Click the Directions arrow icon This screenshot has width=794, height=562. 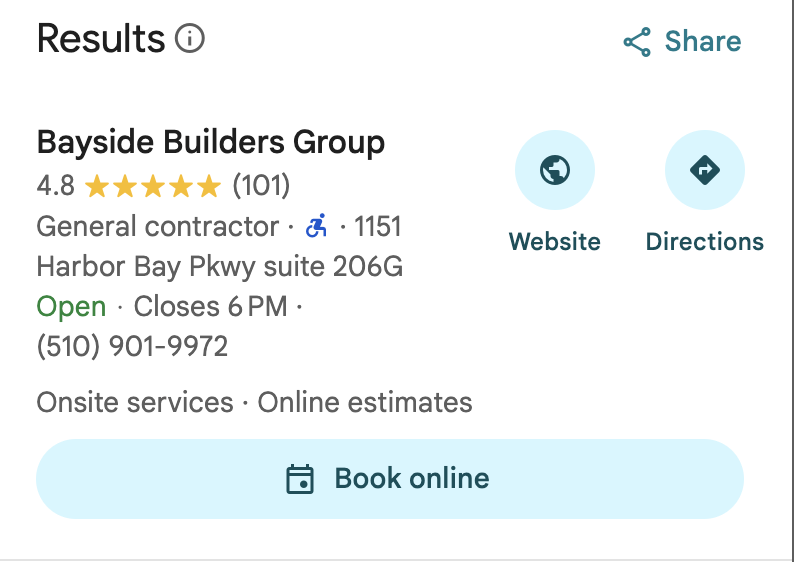point(704,171)
